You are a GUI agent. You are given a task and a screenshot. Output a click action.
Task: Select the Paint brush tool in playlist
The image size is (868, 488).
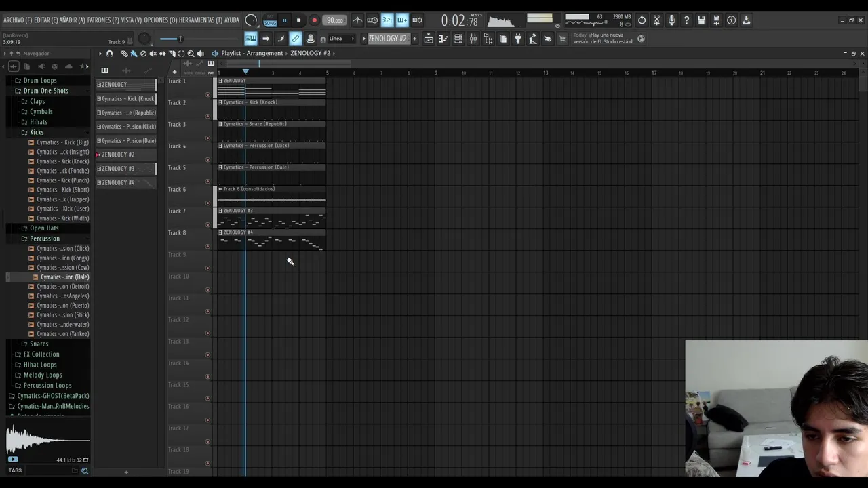(134, 53)
